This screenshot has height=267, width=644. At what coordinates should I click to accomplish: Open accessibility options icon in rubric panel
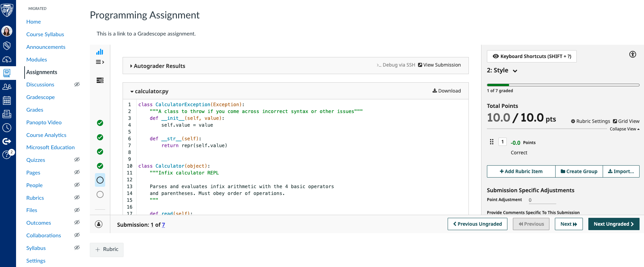pos(633,54)
